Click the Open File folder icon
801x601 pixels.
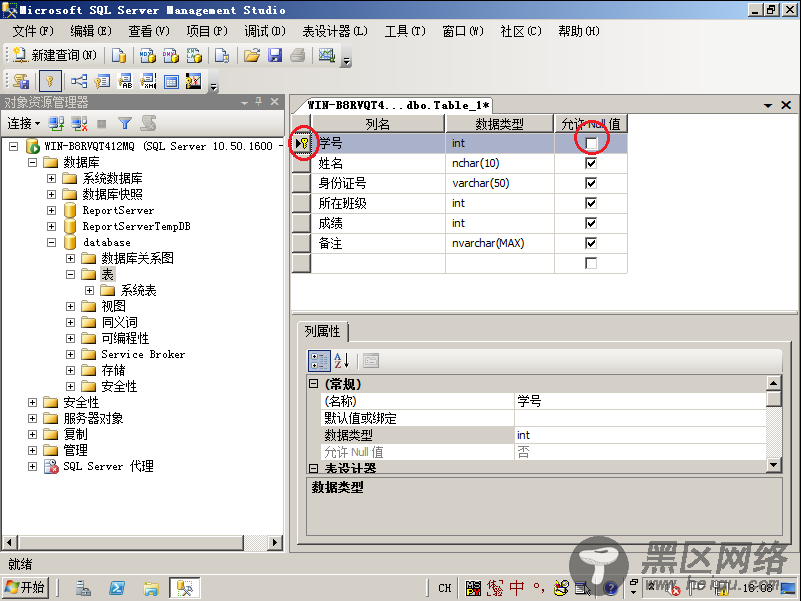(251, 55)
